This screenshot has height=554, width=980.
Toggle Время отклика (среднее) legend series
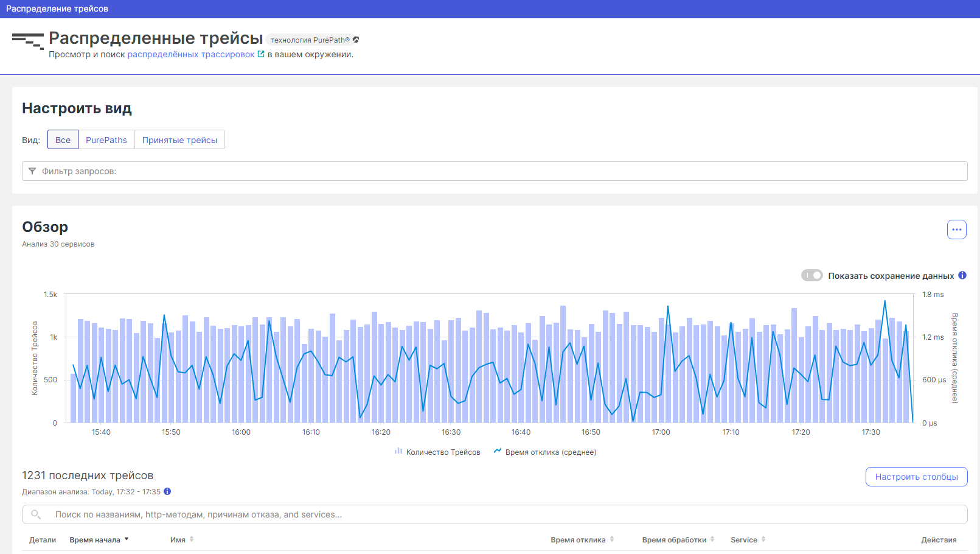545,452
